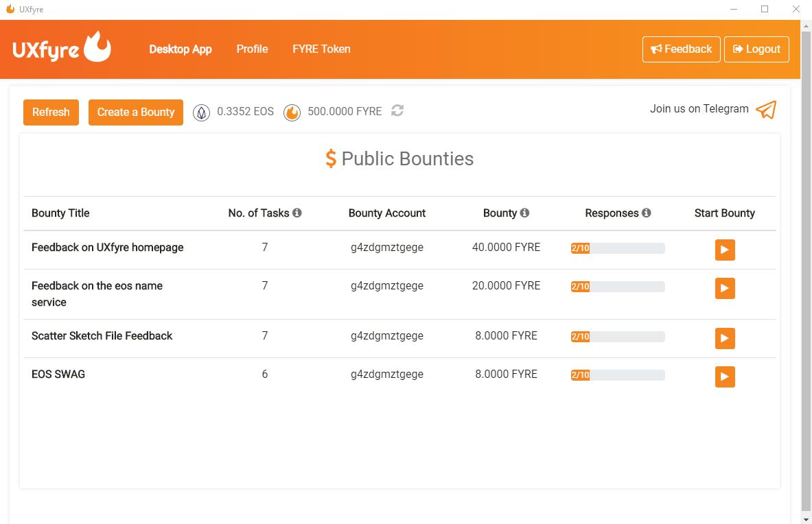812x524 pixels.
Task: Open the FYRE Token page
Action: [x=321, y=49]
